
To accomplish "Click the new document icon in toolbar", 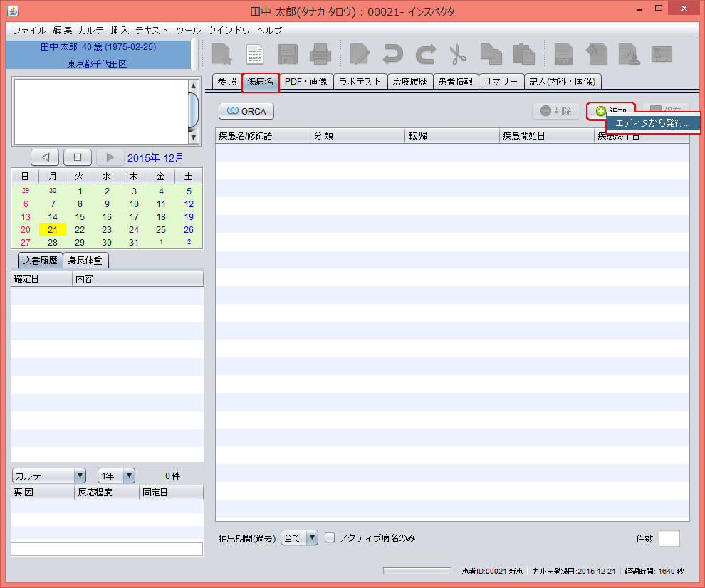I will [x=254, y=55].
